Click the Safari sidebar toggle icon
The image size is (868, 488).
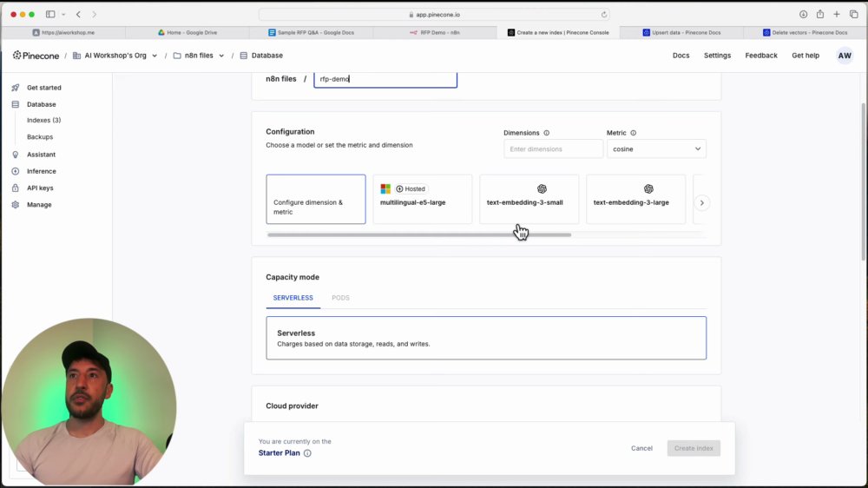[50, 15]
